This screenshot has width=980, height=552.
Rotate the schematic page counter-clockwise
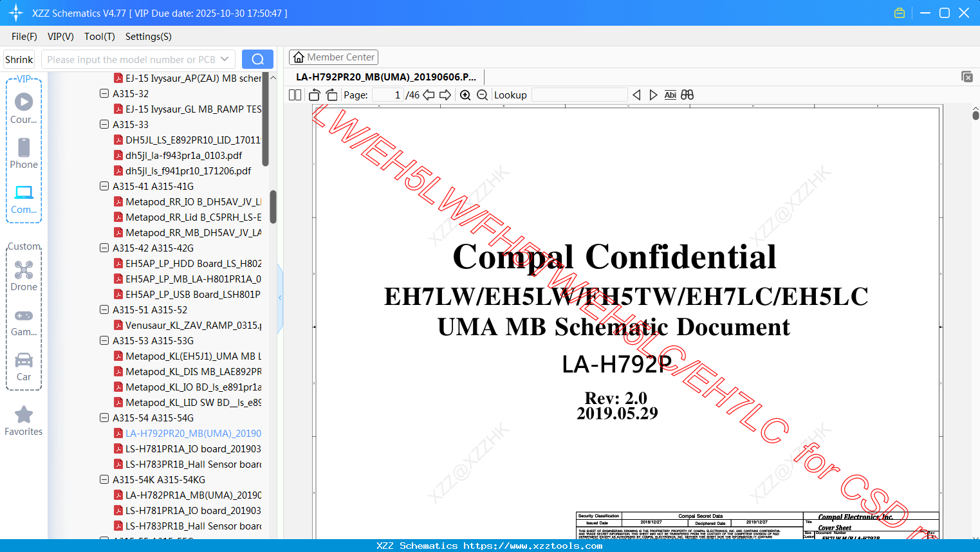click(315, 95)
